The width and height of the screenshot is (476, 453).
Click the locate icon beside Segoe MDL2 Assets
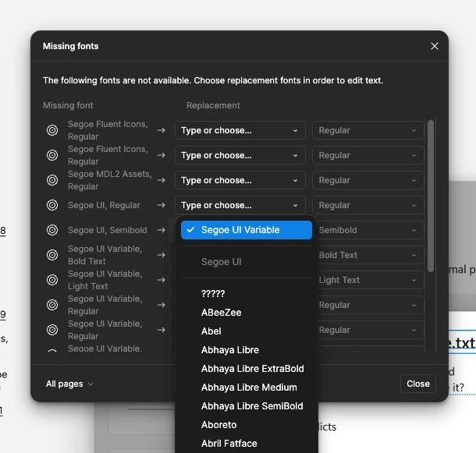point(52,180)
